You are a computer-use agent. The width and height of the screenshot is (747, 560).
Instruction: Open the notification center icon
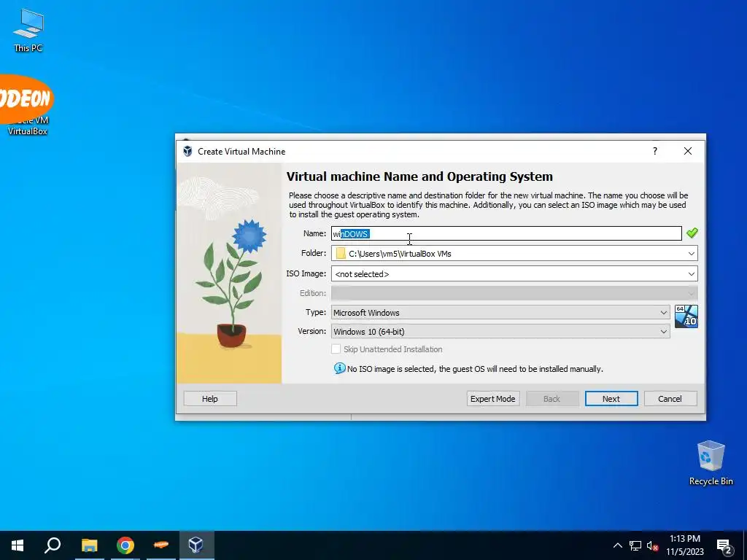pos(724,546)
